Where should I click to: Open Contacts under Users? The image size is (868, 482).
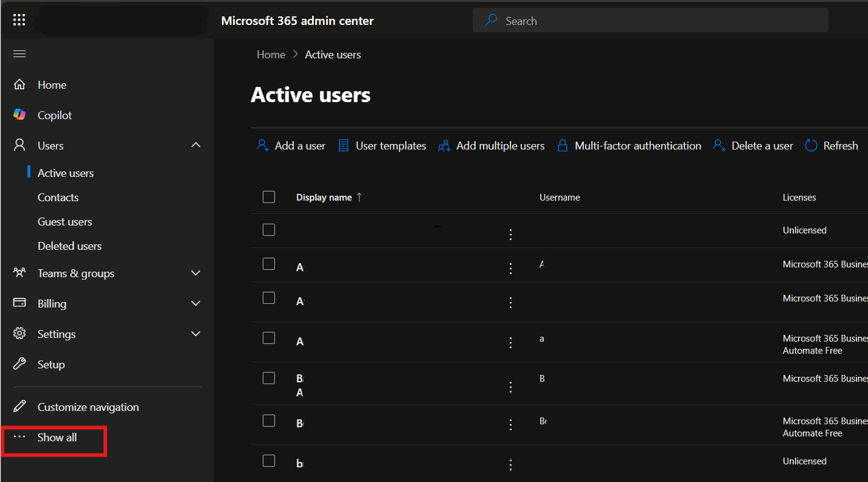coord(58,198)
